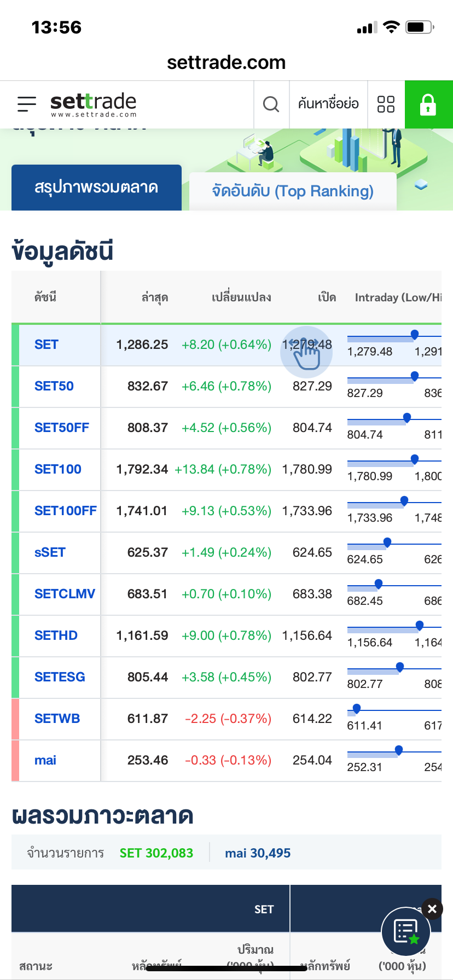Tap the green lock login icon

click(428, 104)
